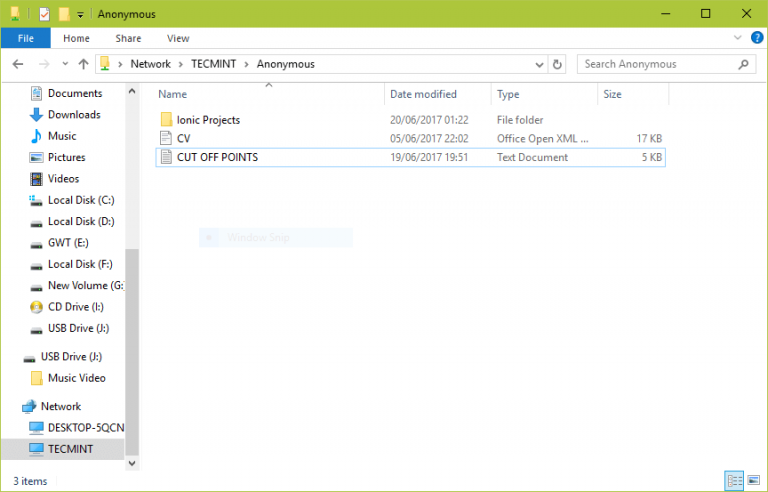Expand the ribbon using the chevron
768x492 pixels.
coord(740,38)
